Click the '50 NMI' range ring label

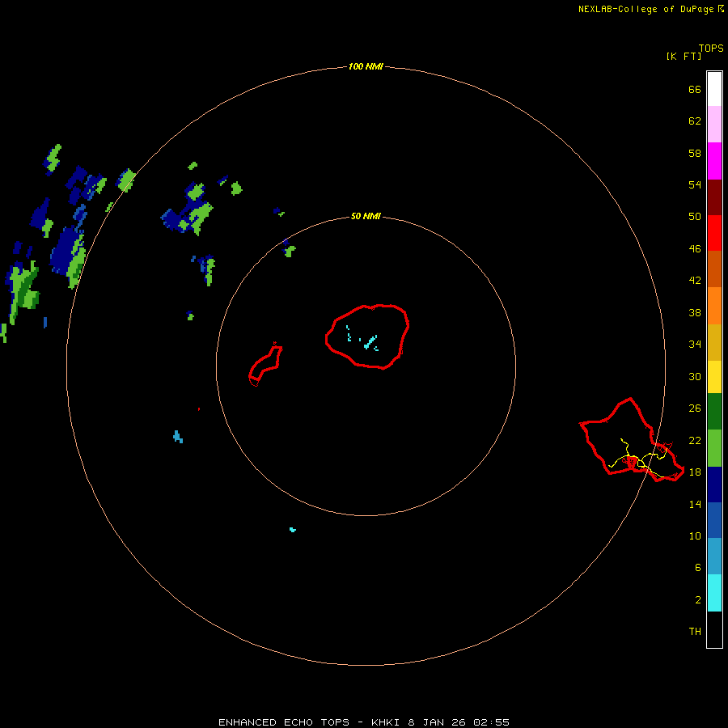click(366, 216)
